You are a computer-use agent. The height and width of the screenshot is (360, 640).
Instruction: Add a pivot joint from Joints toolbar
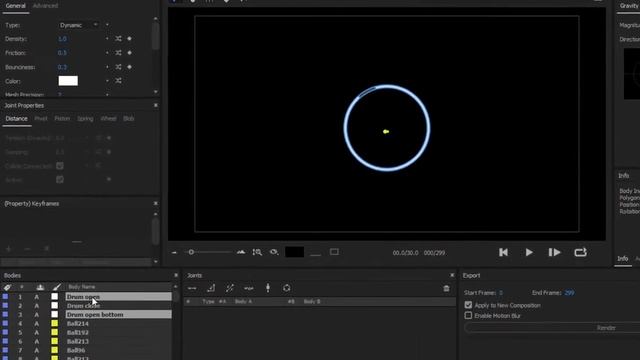211,288
